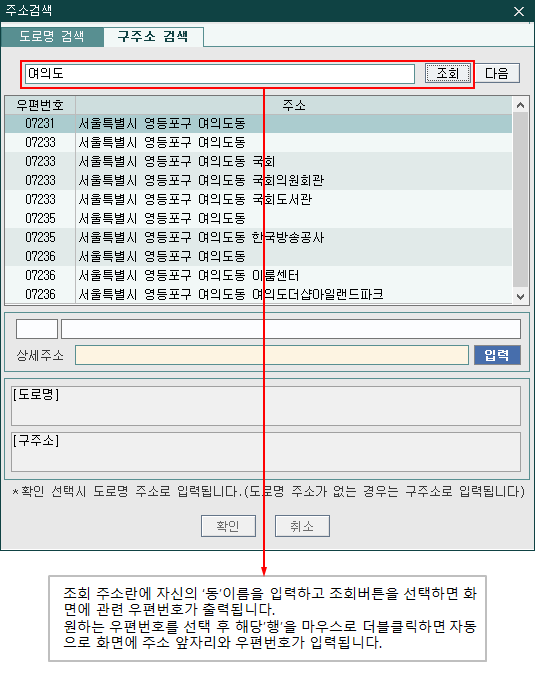Click the 다음 button
Screen dimensions: 535x700
pos(497,73)
